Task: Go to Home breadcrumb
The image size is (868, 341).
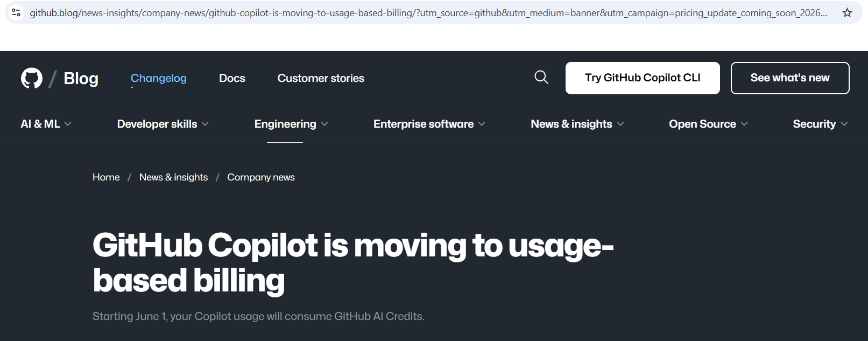Action: (106, 177)
